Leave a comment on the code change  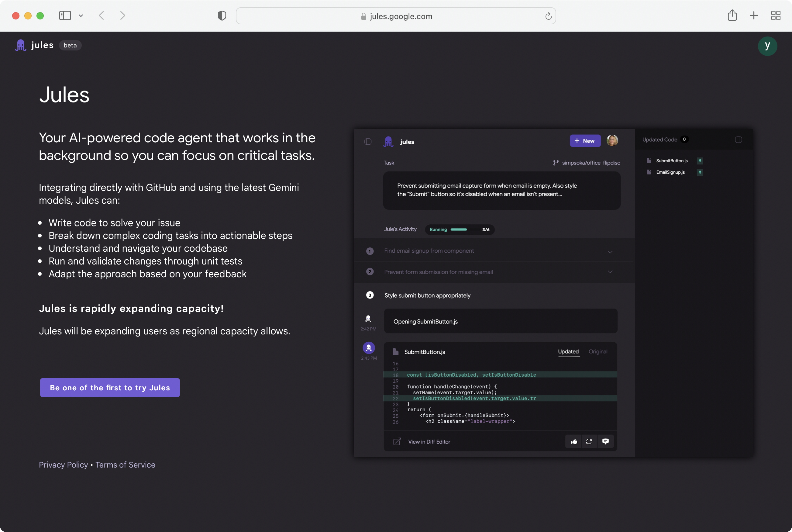(x=605, y=441)
